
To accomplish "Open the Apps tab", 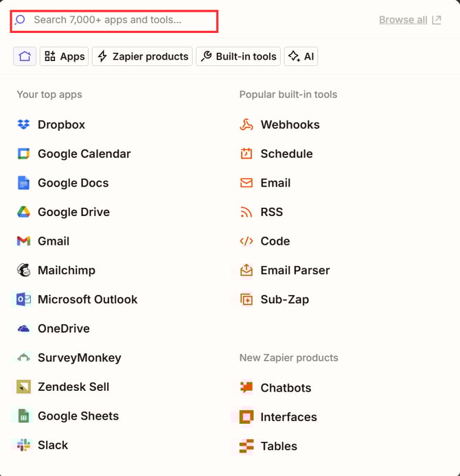I will pyautogui.click(x=64, y=56).
